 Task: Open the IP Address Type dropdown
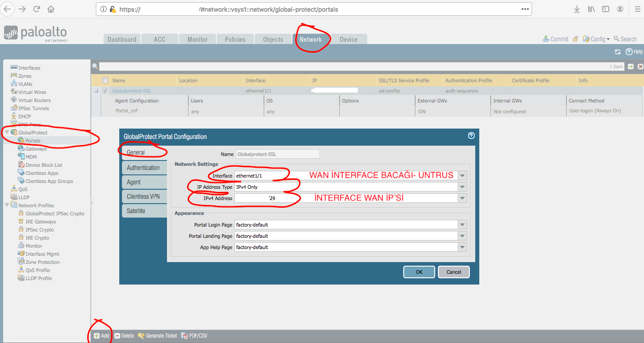[x=463, y=187]
